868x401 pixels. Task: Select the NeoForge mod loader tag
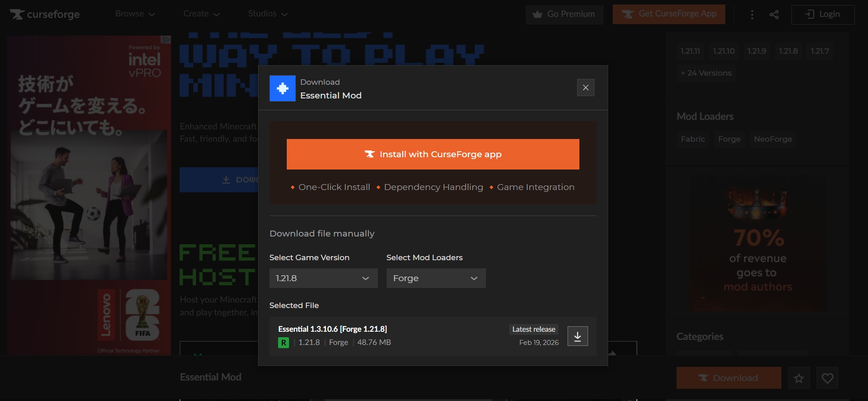tap(773, 139)
